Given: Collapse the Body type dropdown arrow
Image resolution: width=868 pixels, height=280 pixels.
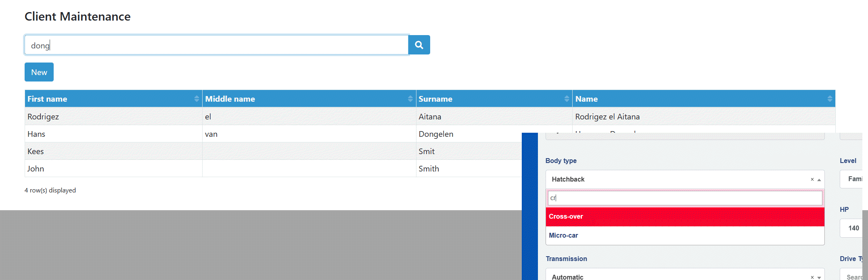Looking at the screenshot, I should pos(819,180).
